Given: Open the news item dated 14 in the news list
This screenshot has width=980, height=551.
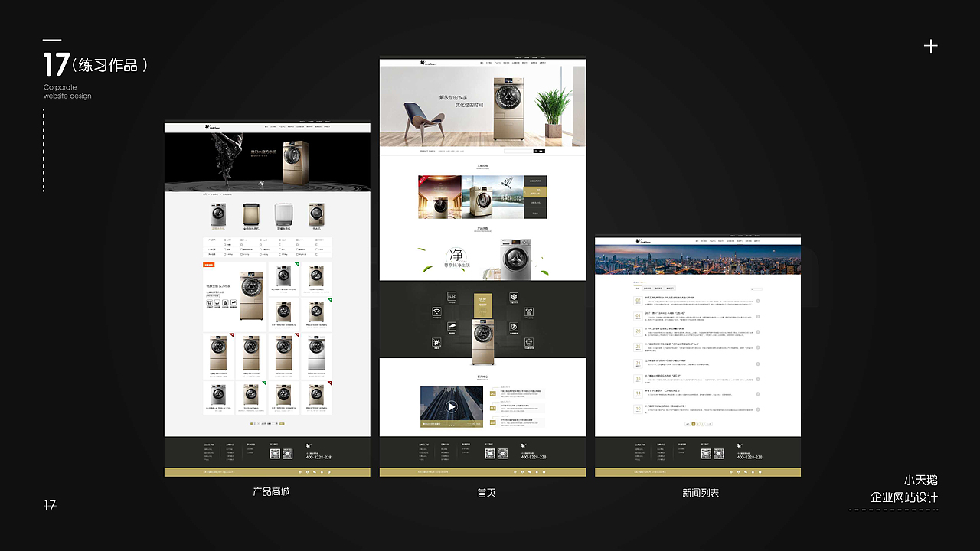Looking at the screenshot, I should tap(697, 394).
